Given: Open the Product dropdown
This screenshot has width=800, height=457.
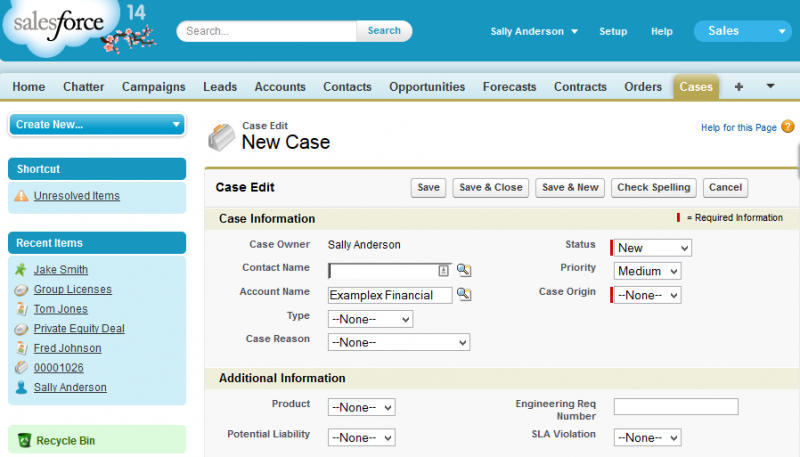Looking at the screenshot, I should 361,408.
